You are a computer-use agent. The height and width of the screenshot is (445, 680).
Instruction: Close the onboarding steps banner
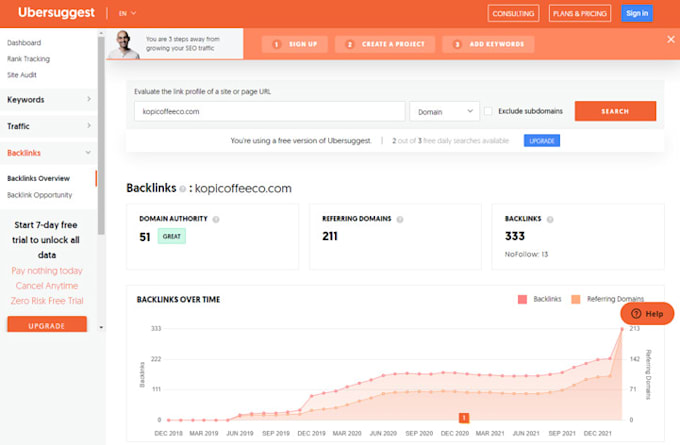[x=670, y=39]
